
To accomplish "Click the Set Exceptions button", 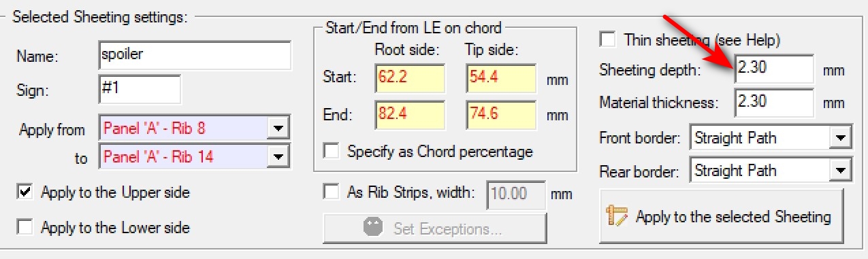I will [434, 228].
